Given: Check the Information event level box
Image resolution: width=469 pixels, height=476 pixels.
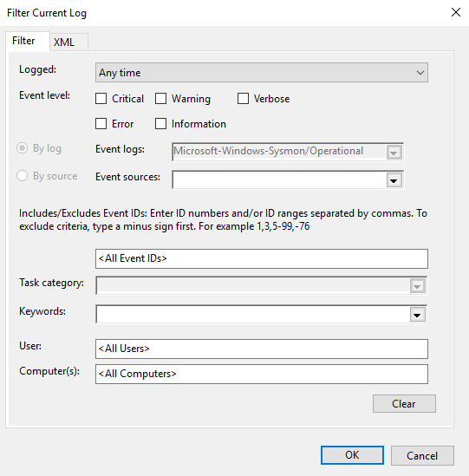Looking at the screenshot, I should [160, 124].
